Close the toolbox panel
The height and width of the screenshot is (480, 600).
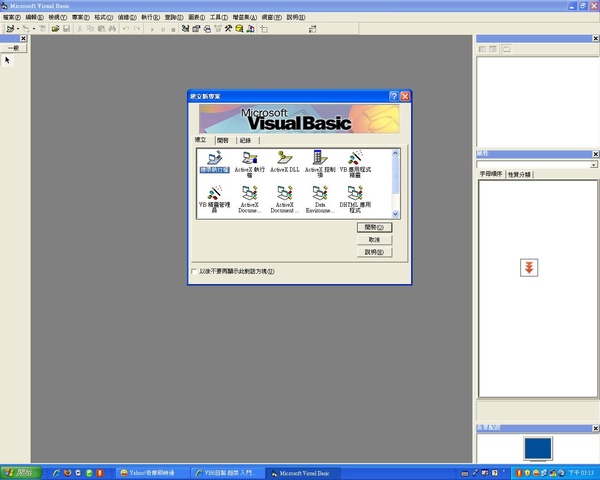click(x=23, y=38)
